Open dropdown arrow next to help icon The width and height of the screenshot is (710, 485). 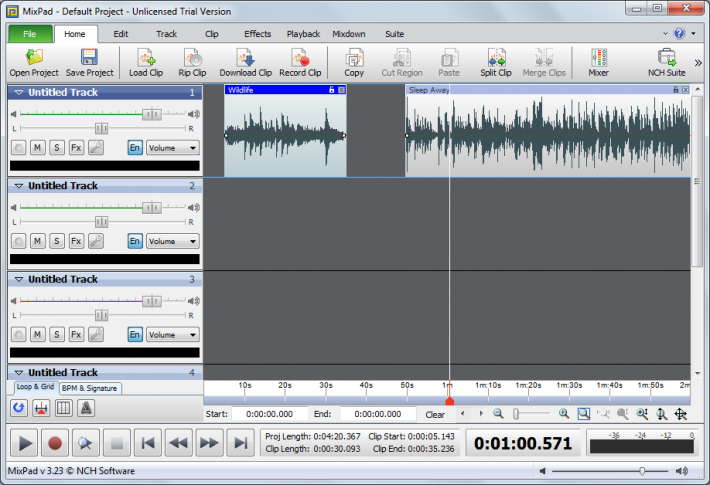693,34
